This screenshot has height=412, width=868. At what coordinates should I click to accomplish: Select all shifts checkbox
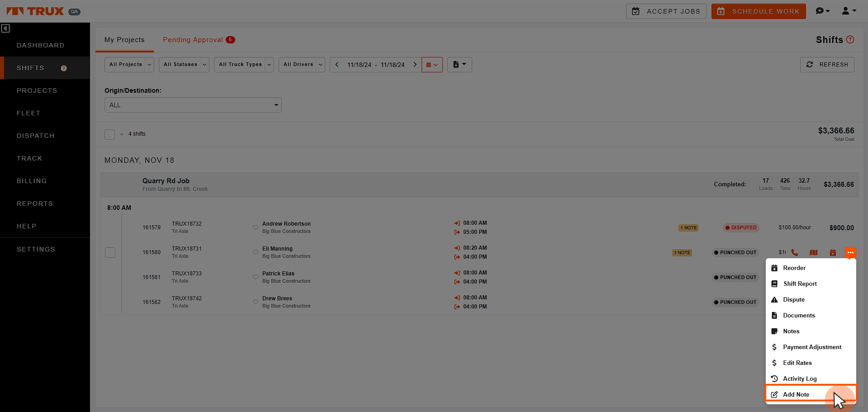109,134
